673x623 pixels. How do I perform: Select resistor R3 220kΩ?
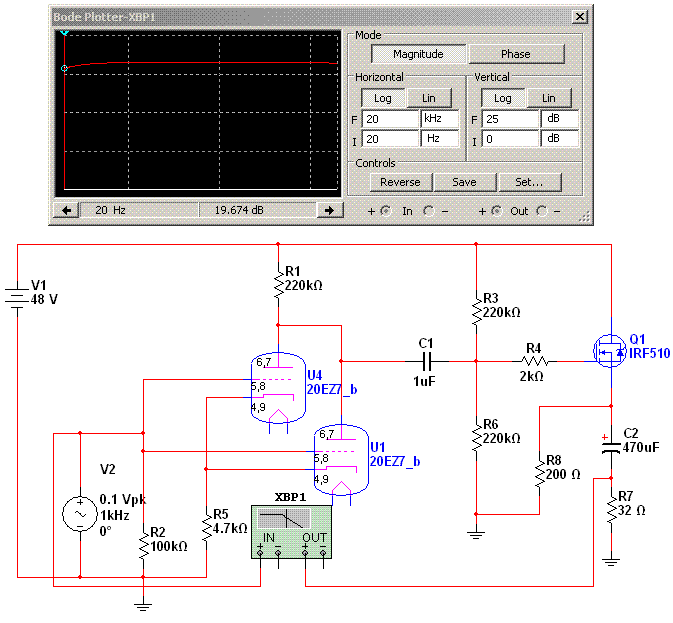[476, 310]
